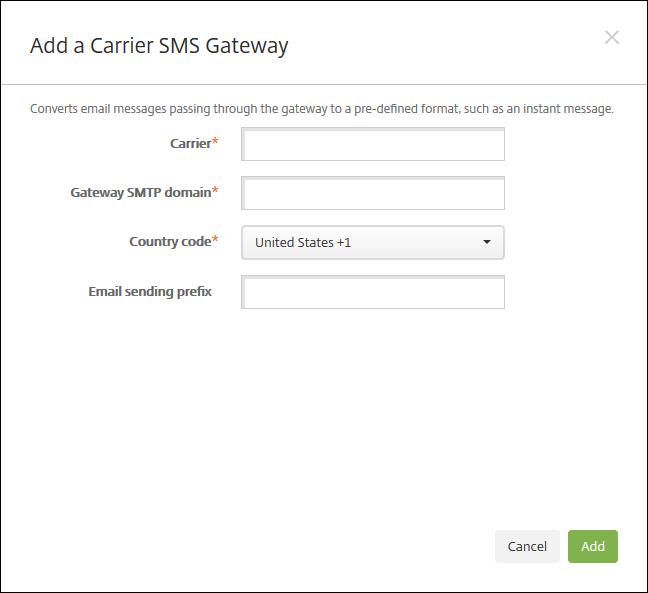The image size is (648, 593).
Task: Close the Add a Carrier SMS Gateway dialog
Action: click(x=612, y=38)
